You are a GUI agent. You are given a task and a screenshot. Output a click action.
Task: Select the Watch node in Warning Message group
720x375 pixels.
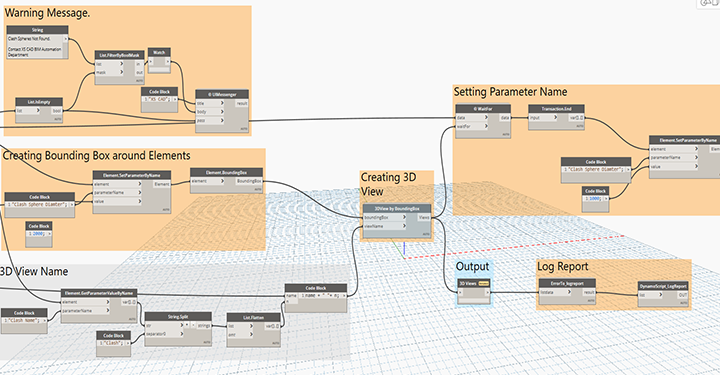(159, 60)
